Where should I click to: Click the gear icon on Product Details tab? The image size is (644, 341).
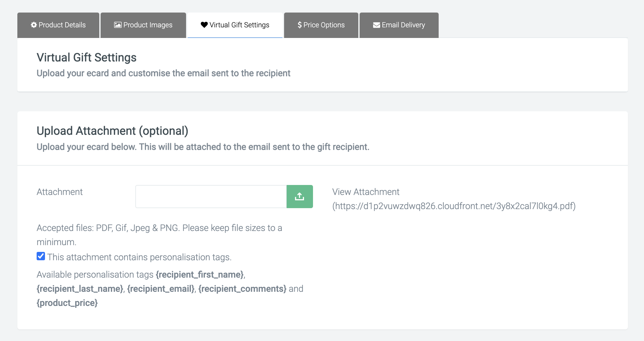click(34, 25)
